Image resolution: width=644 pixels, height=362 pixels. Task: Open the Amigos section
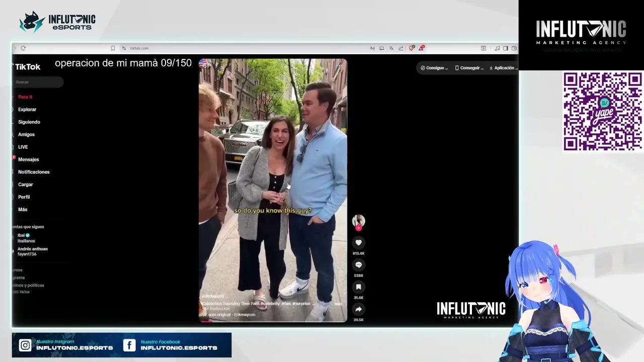[x=26, y=135]
